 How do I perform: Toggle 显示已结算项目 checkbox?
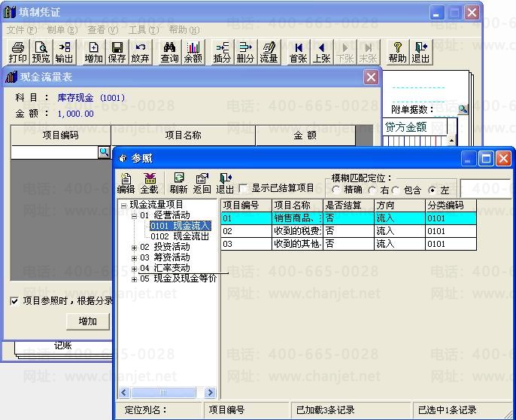coord(244,189)
